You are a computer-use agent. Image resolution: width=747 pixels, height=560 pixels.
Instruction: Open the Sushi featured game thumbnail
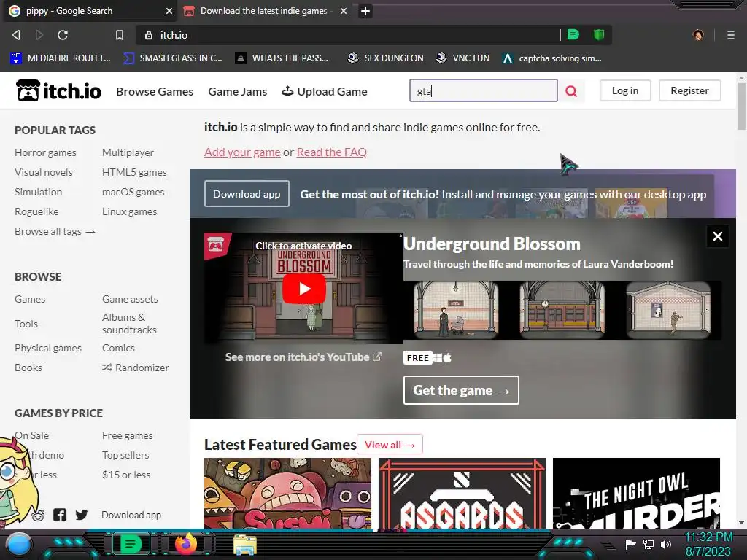pyautogui.click(x=287, y=493)
